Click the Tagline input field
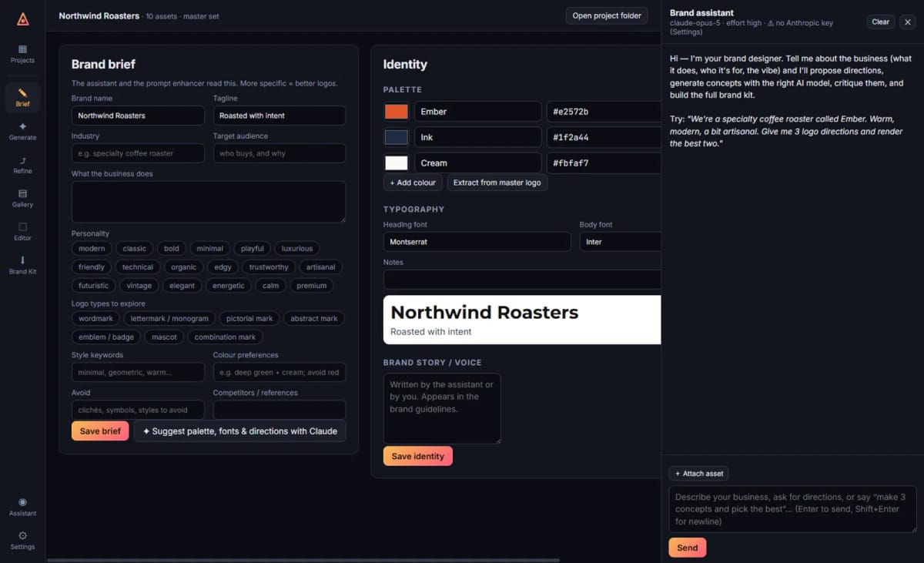The image size is (924, 563). pyautogui.click(x=280, y=116)
